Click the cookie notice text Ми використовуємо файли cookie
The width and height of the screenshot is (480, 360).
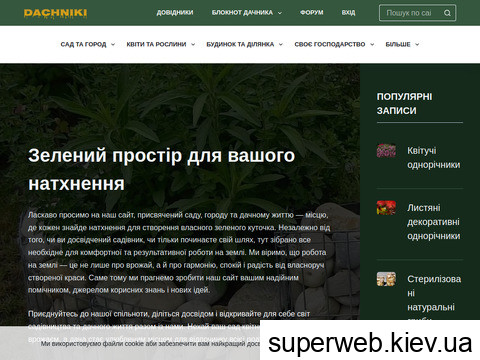(150, 343)
